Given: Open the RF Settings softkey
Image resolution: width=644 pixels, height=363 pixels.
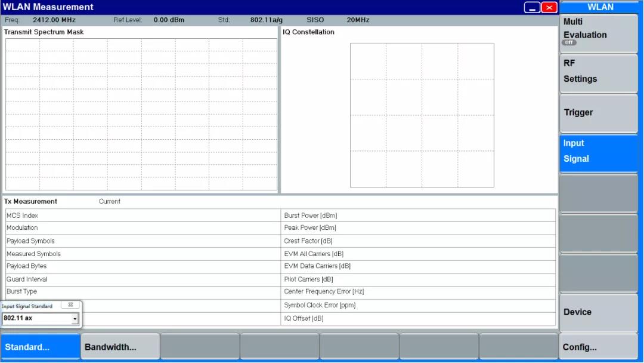Looking at the screenshot, I should [x=599, y=72].
